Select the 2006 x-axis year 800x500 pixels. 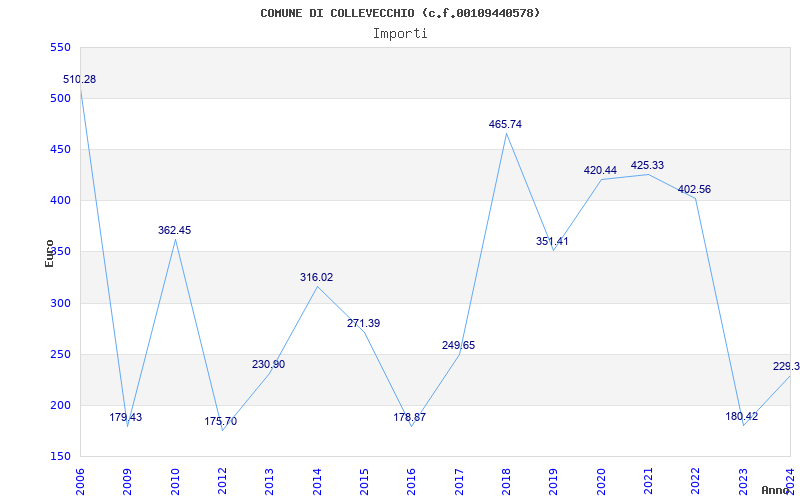(x=80, y=481)
